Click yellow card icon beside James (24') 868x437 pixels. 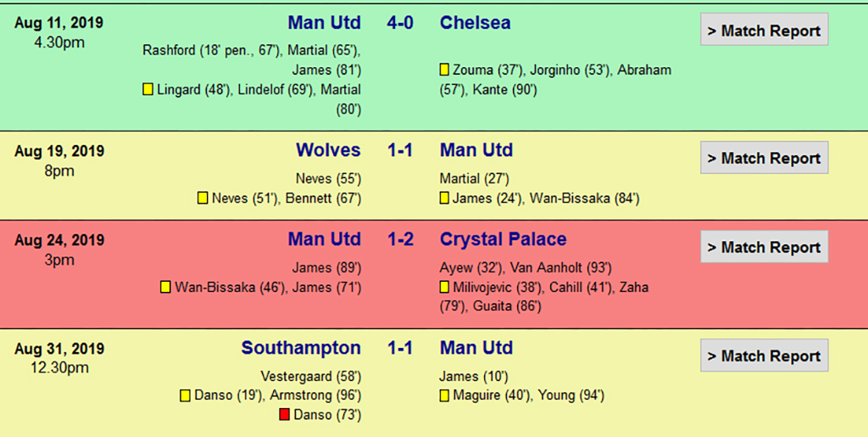tap(444, 199)
